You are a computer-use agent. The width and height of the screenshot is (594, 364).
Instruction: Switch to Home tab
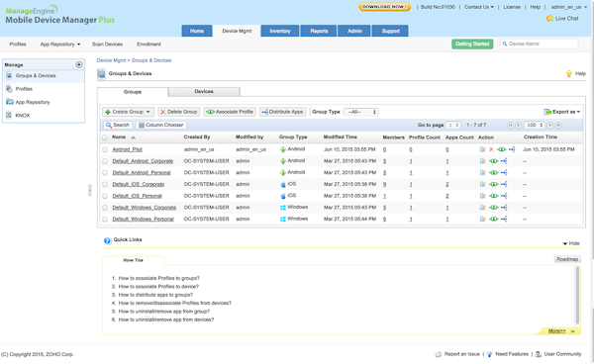[x=197, y=31]
